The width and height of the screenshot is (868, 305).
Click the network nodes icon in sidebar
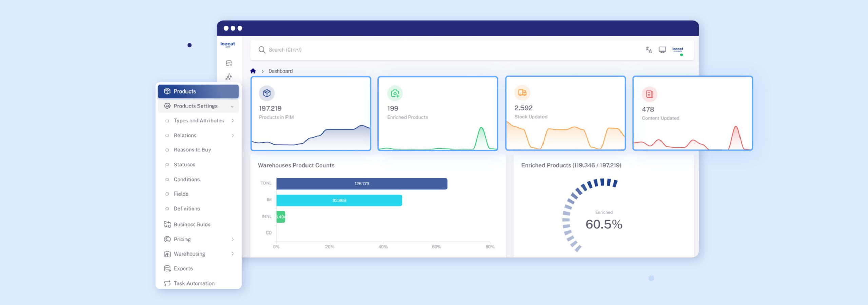pos(229,77)
